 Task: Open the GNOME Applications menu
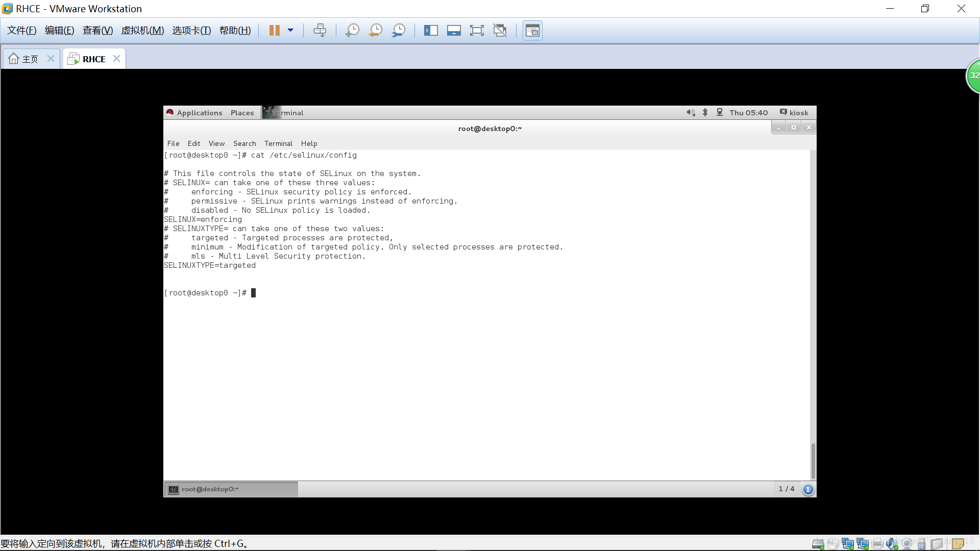pyautogui.click(x=194, y=113)
